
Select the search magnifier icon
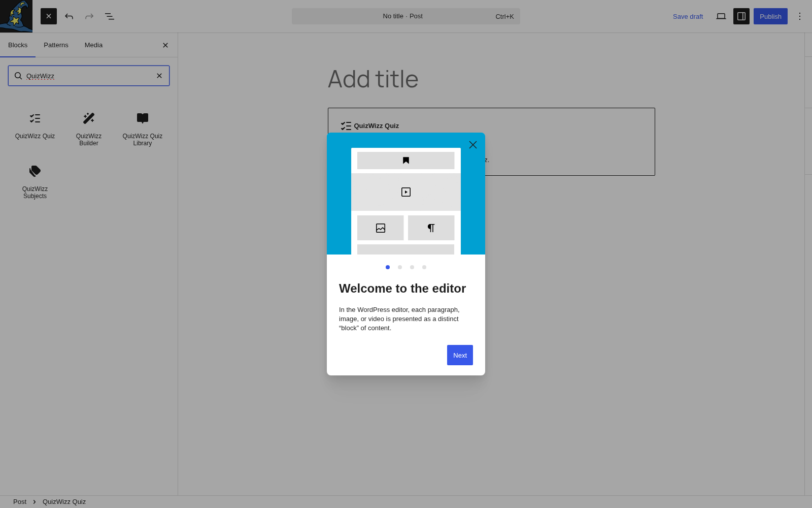click(18, 76)
